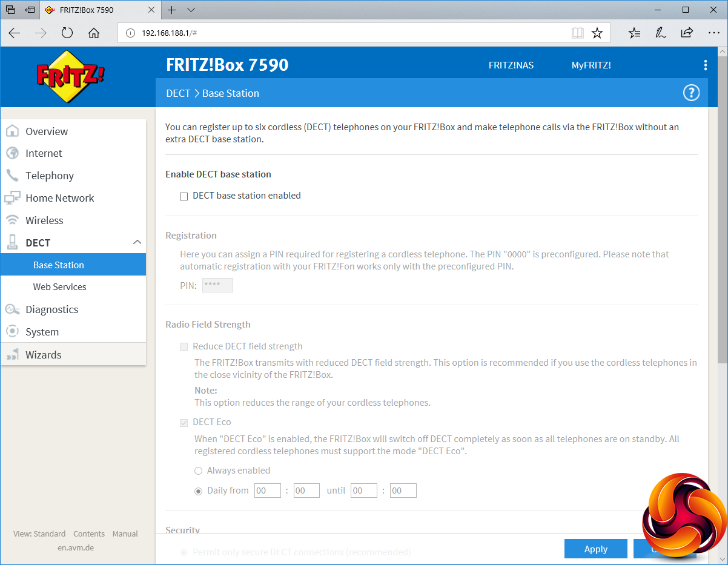The width and height of the screenshot is (728, 565).
Task: Click the until minutes field
Action: (x=403, y=491)
